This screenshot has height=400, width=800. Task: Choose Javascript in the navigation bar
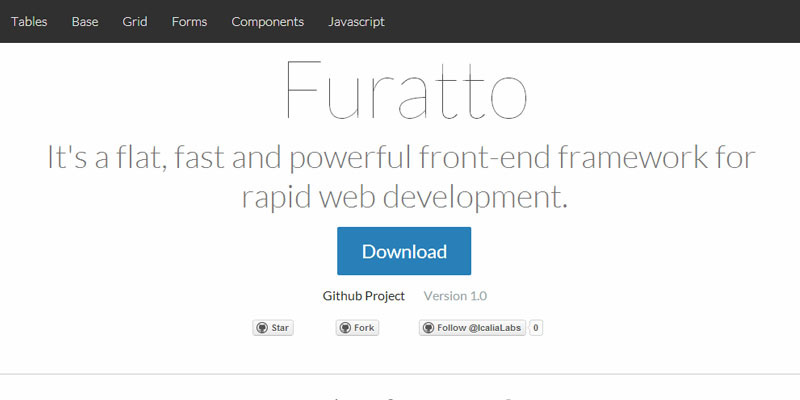pyautogui.click(x=356, y=21)
